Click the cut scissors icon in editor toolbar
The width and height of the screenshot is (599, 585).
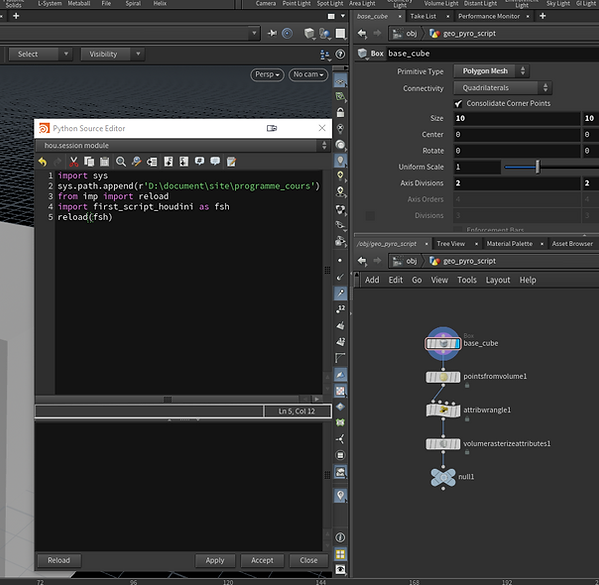tap(73, 162)
